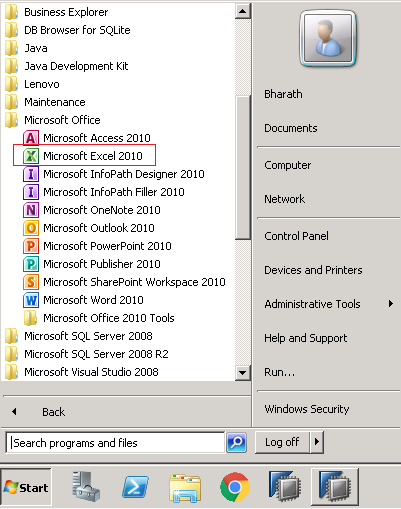Go Back to the previous menu

pos(53,412)
